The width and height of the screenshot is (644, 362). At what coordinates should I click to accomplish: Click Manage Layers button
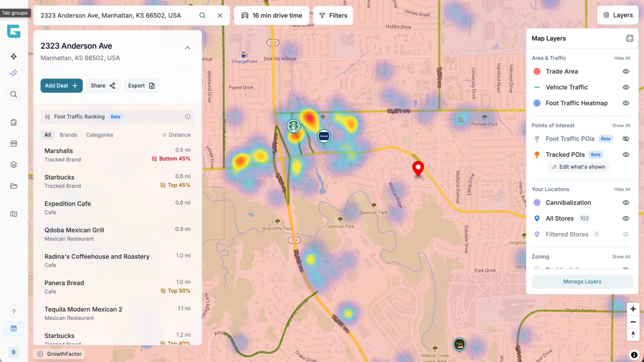(x=582, y=282)
